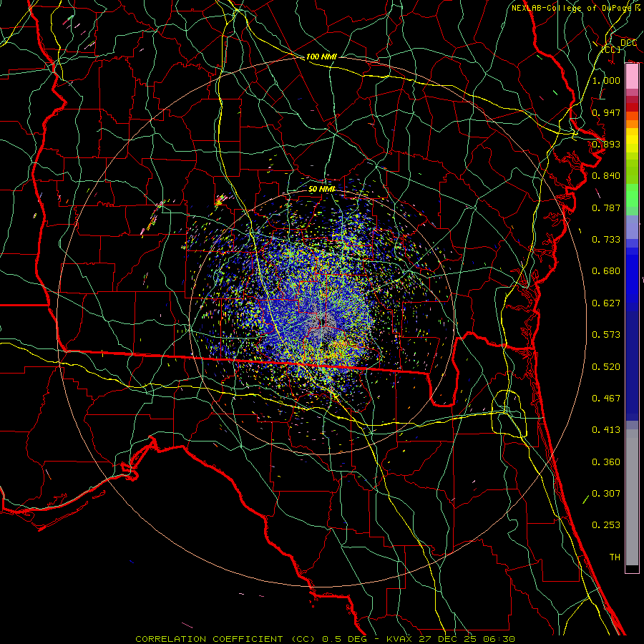This screenshot has height=644, width=644.
Task: Click the 0.627 scale value
Action: (606, 303)
